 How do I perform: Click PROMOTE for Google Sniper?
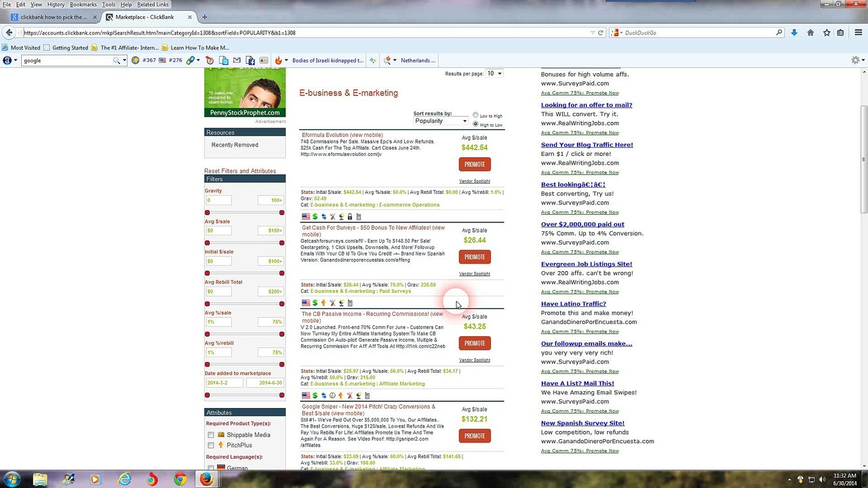475,436
